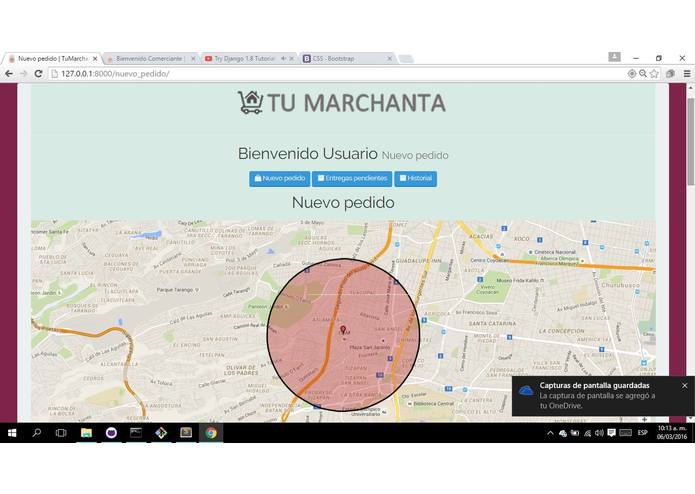This screenshot has width=695, height=494.
Task: Click the location target icon in address bar
Action: (632, 74)
